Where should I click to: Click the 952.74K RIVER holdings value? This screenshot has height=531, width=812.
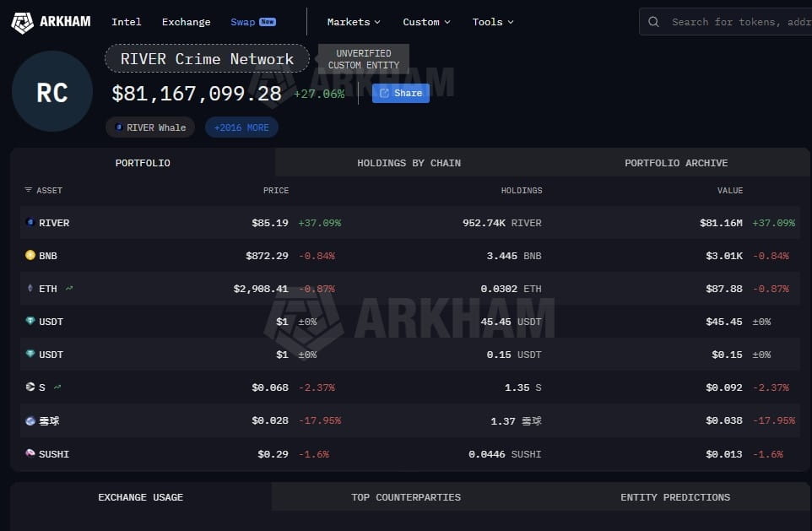(x=502, y=223)
